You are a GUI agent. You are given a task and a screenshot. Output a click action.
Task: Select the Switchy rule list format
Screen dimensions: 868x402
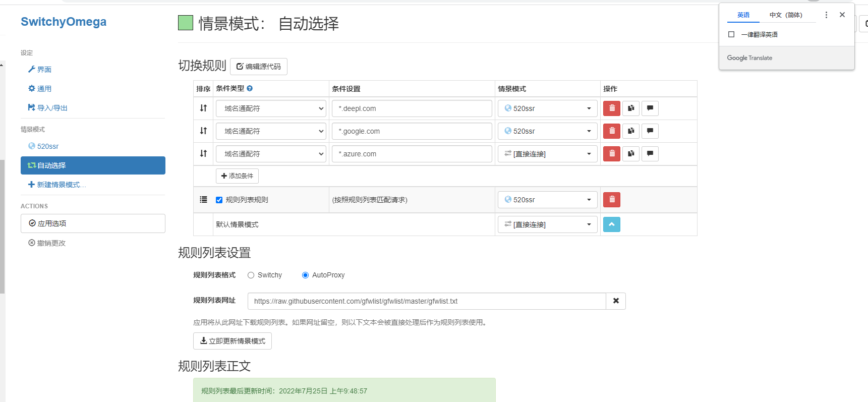[251, 275]
